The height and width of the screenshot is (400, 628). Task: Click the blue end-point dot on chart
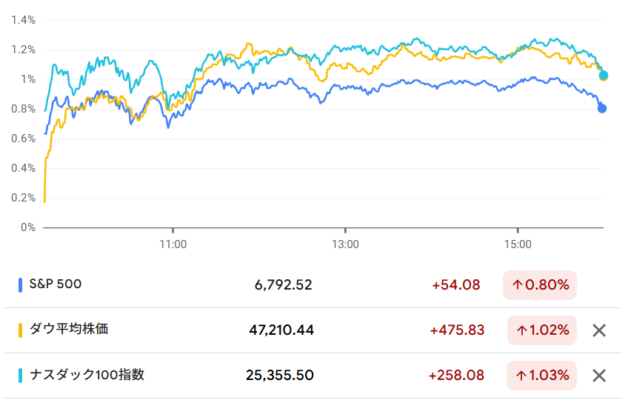click(602, 108)
